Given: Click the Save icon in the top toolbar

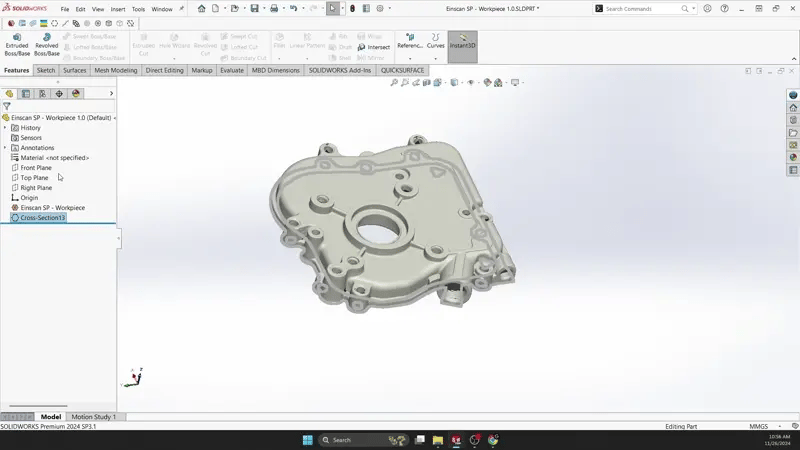Looking at the screenshot, I should tap(255, 8).
